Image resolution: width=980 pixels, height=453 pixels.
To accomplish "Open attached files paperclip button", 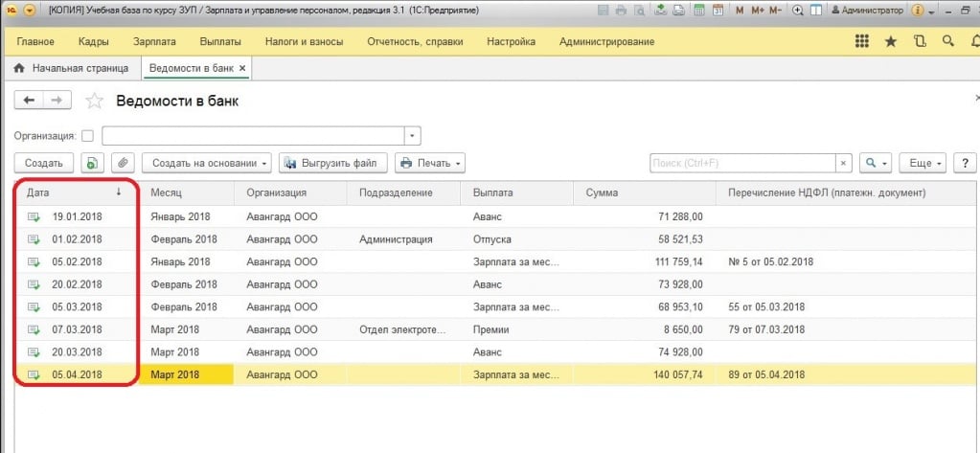I will coord(124,163).
